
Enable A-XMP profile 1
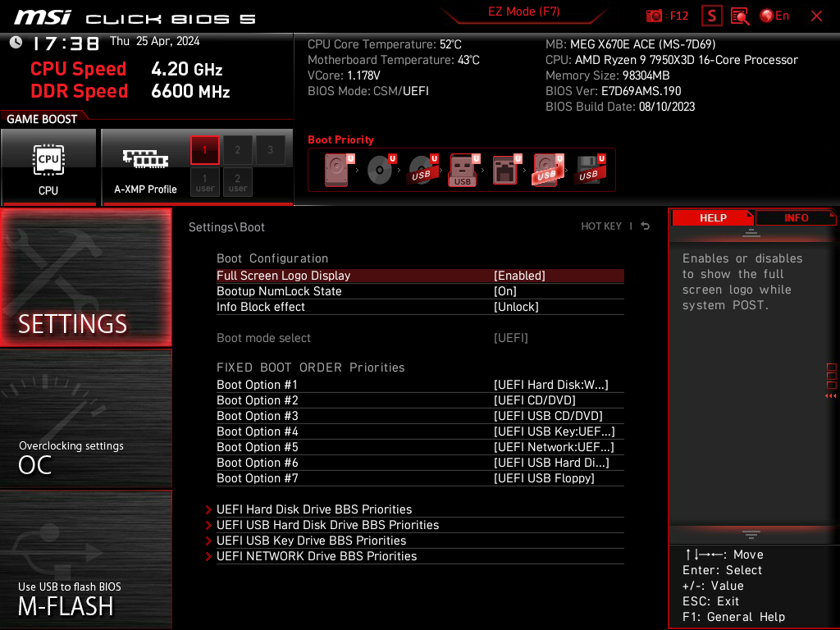point(204,150)
